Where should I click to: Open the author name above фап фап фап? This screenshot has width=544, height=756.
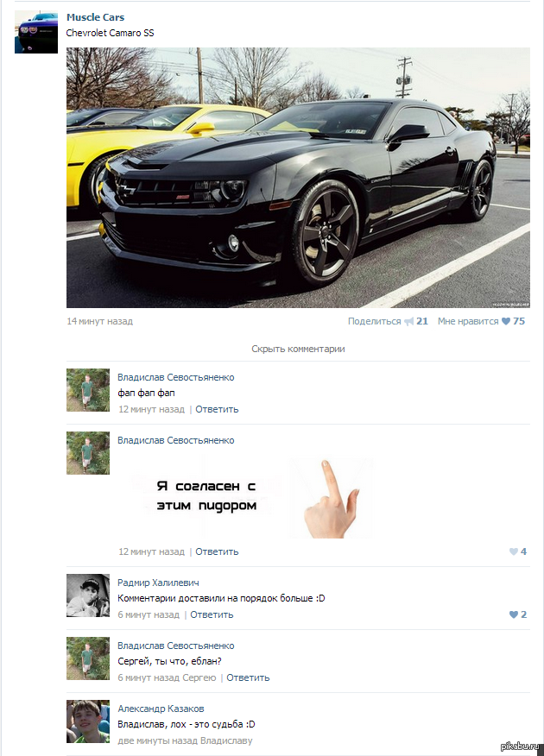[x=176, y=377]
